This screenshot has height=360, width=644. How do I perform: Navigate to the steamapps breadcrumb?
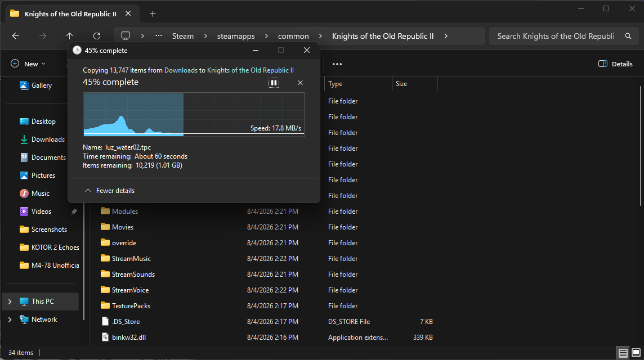click(x=236, y=36)
